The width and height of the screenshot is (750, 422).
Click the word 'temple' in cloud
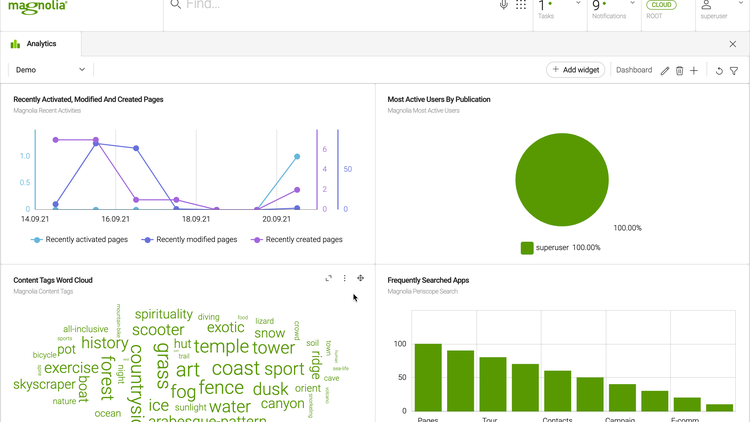coord(221,346)
